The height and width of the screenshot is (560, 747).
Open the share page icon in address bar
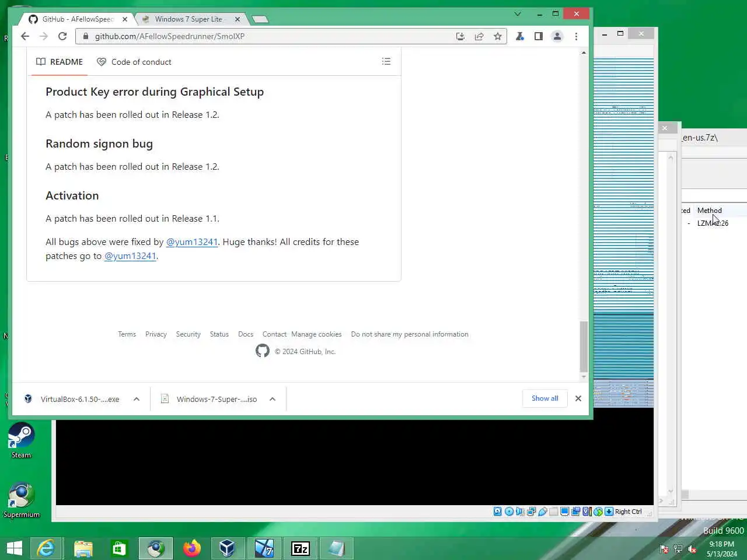tap(479, 36)
